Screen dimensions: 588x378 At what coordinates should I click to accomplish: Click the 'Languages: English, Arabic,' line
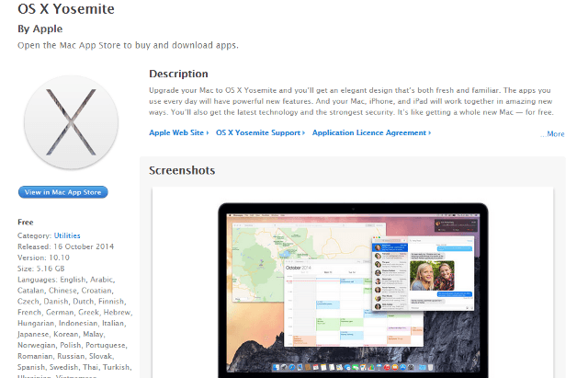(x=66, y=280)
